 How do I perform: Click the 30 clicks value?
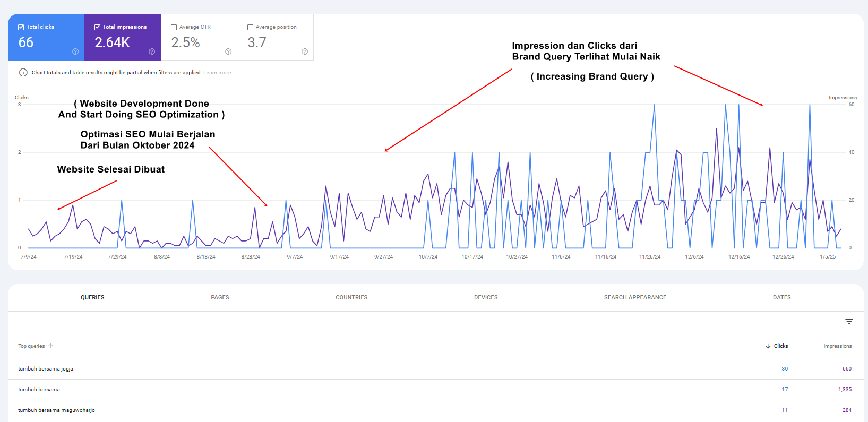[x=785, y=369]
